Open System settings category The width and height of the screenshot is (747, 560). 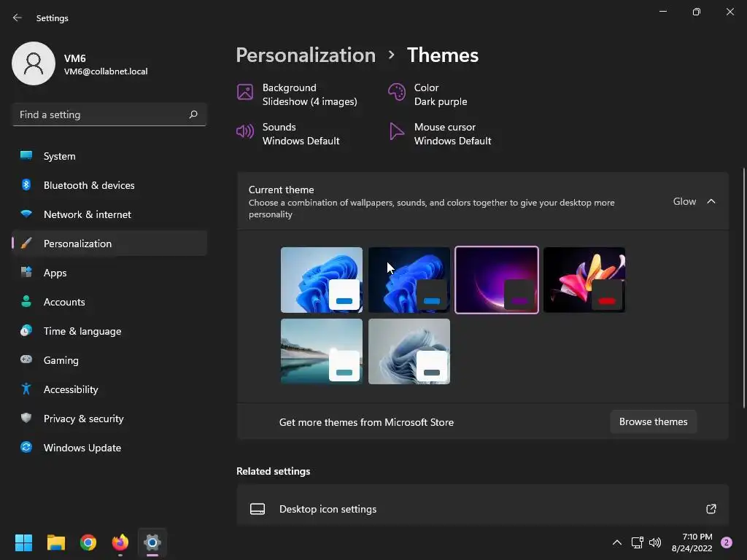coord(109,156)
